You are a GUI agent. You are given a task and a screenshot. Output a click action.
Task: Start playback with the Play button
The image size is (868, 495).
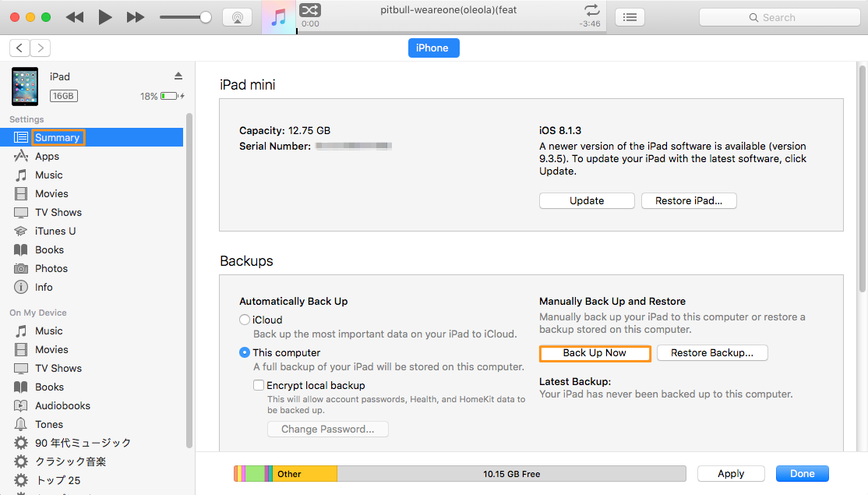[x=104, y=17]
